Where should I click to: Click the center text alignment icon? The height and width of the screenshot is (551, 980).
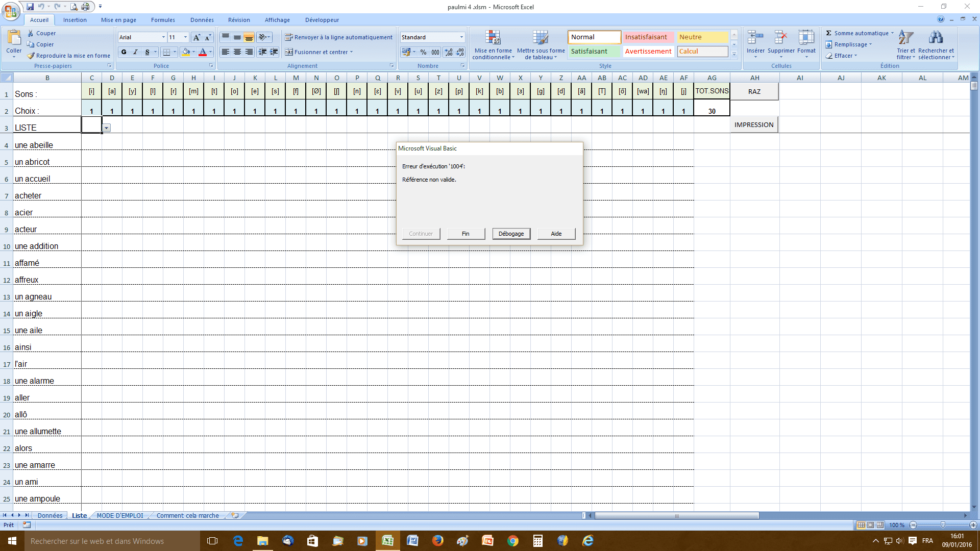click(237, 52)
